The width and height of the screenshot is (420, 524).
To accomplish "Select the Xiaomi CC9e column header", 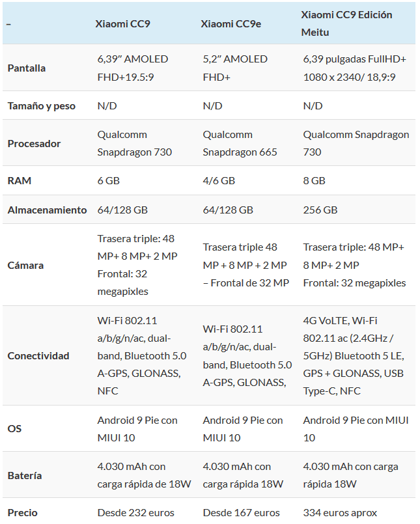I will tap(231, 23).
